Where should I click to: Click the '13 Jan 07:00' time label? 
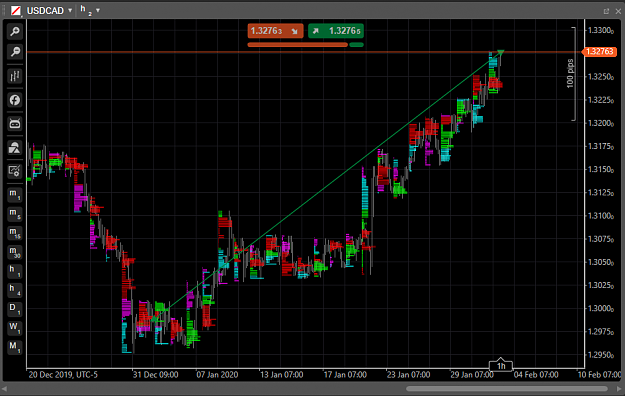282,375
